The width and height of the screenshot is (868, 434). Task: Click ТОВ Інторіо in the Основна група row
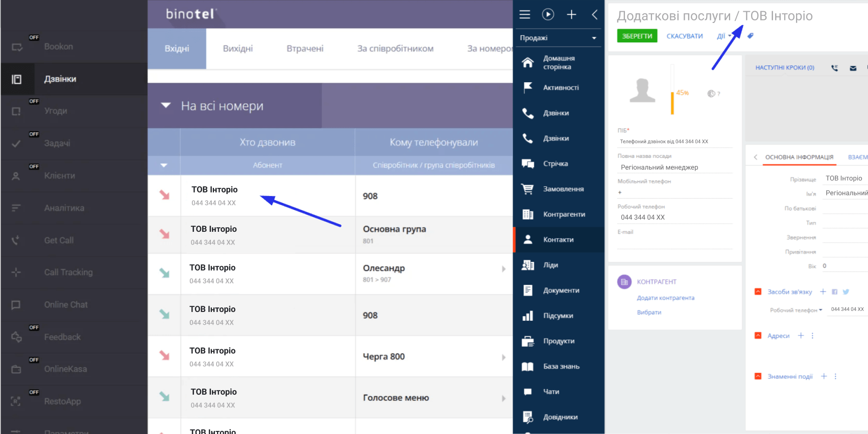pos(213,229)
